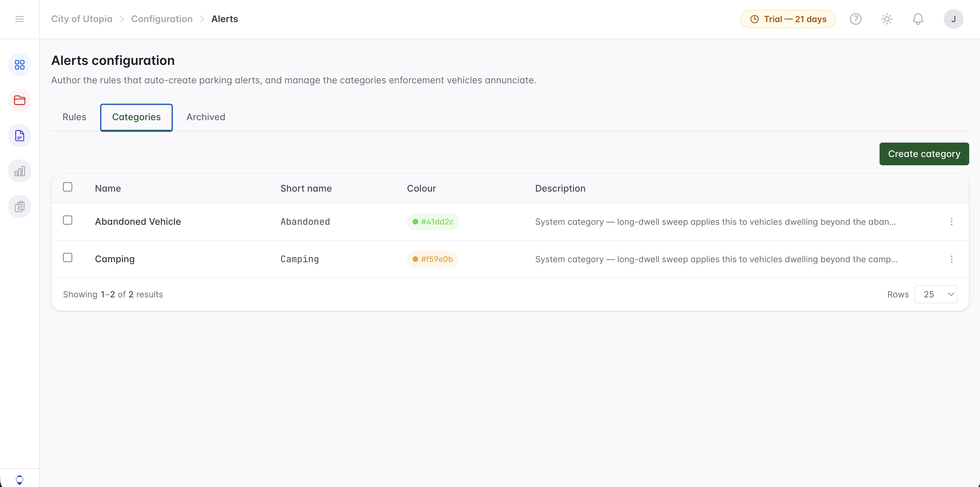
Task: Click the Abandoned Vehicle description text
Action: (716, 222)
